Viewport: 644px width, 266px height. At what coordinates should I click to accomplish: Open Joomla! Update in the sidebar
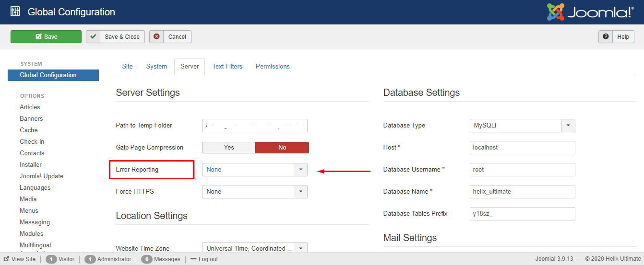pos(41,176)
